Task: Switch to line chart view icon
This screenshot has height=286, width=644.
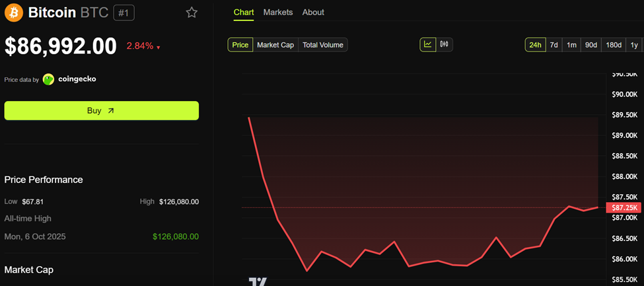Action: pos(428,44)
